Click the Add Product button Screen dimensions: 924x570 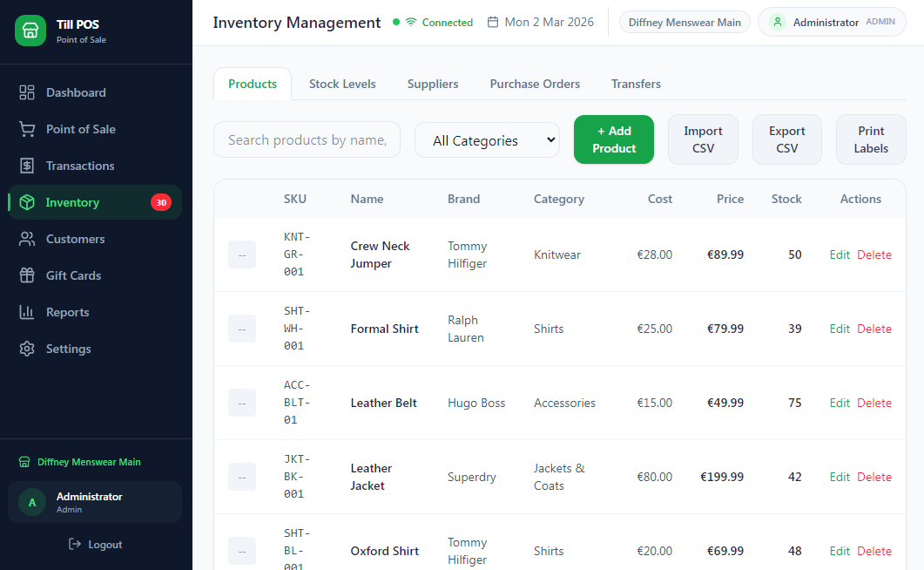coord(613,139)
